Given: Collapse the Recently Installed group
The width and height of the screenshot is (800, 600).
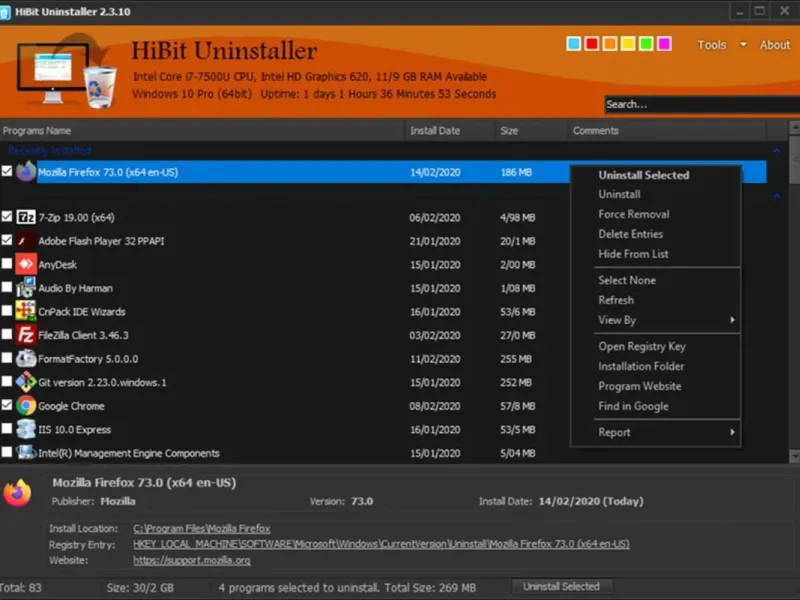Looking at the screenshot, I should point(777,151).
